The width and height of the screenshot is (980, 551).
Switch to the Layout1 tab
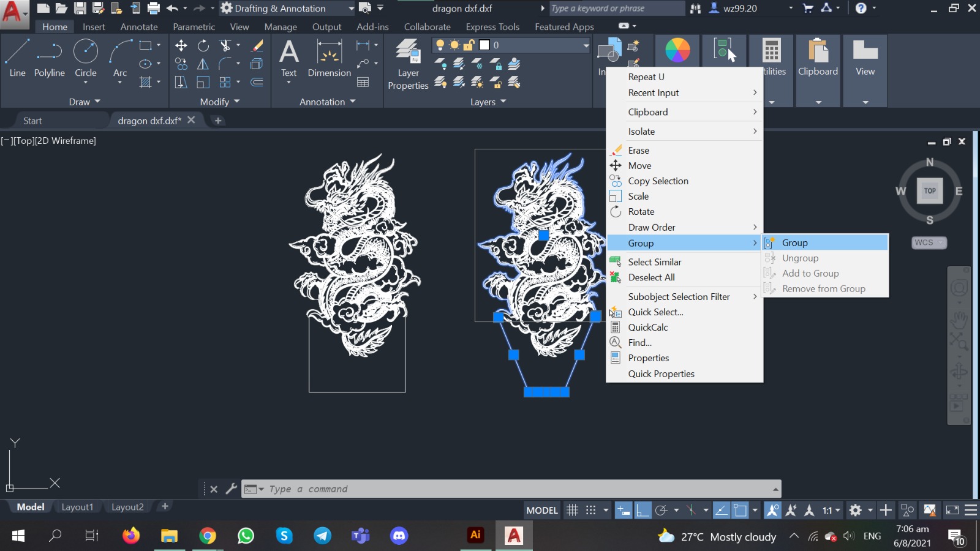[77, 507]
